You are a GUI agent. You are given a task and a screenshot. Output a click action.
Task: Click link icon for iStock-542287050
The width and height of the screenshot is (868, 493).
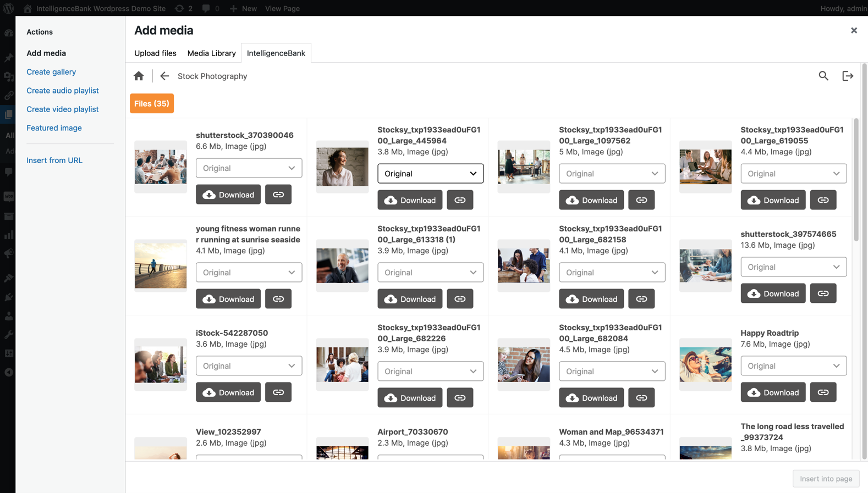pos(278,392)
